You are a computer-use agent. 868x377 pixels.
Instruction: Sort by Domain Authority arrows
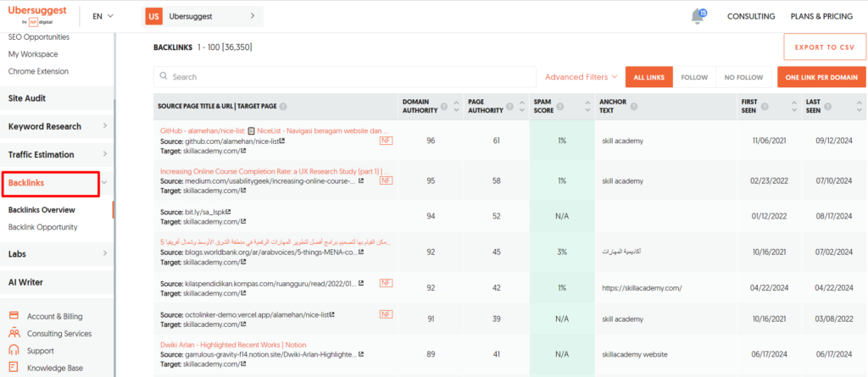(456, 106)
